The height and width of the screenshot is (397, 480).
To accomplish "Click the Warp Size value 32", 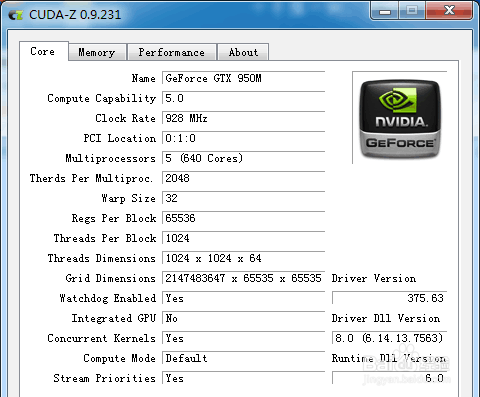I will point(244,198).
